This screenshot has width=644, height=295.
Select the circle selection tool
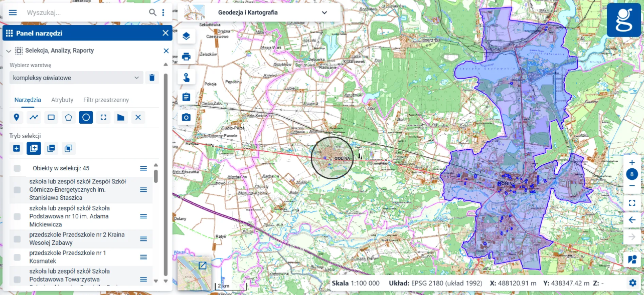coord(86,118)
